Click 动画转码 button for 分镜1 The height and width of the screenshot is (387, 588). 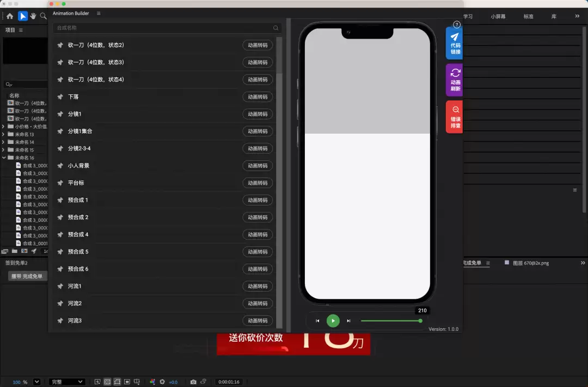pyautogui.click(x=258, y=114)
